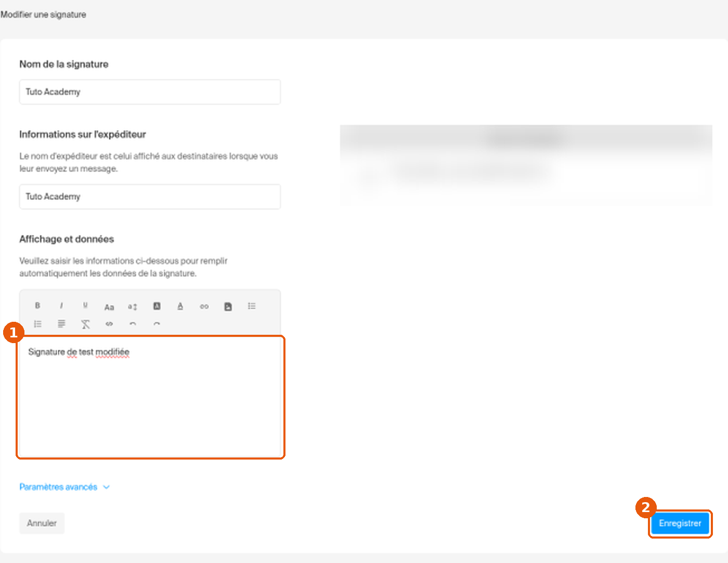Image resolution: width=728 pixels, height=563 pixels.
Task: Expand the Paramètres avancés section
Action: coord(64,487)
